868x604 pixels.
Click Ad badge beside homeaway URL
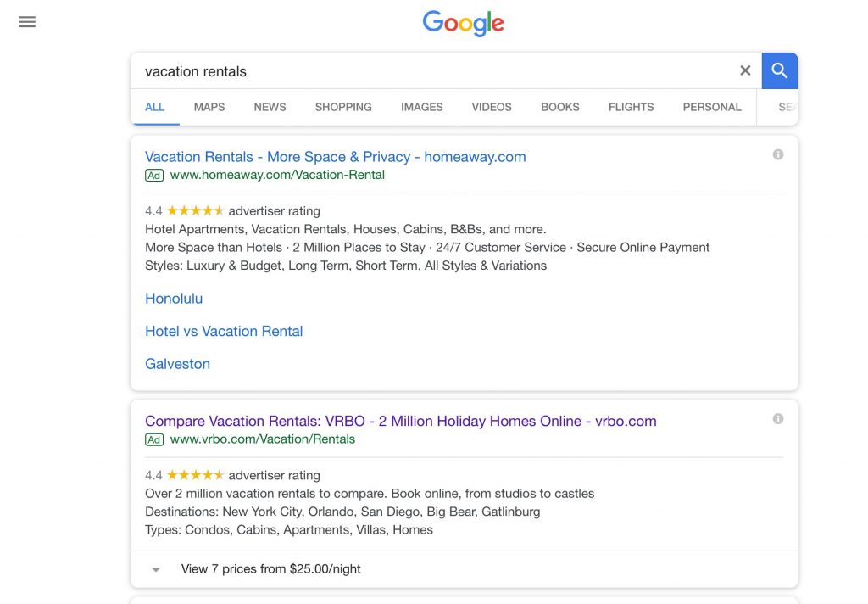click(x=154, y=176)
